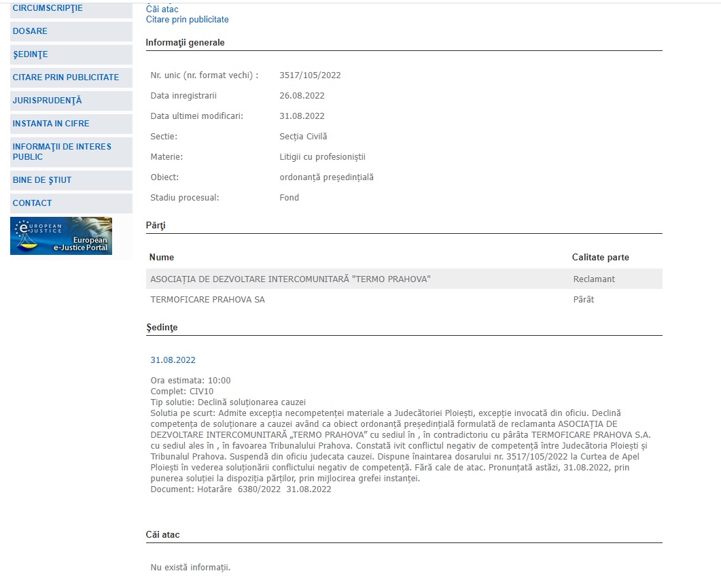Open the European e-Justice Portal banner
This screenshot has height=588, width=721.
(x=61, y=236)
